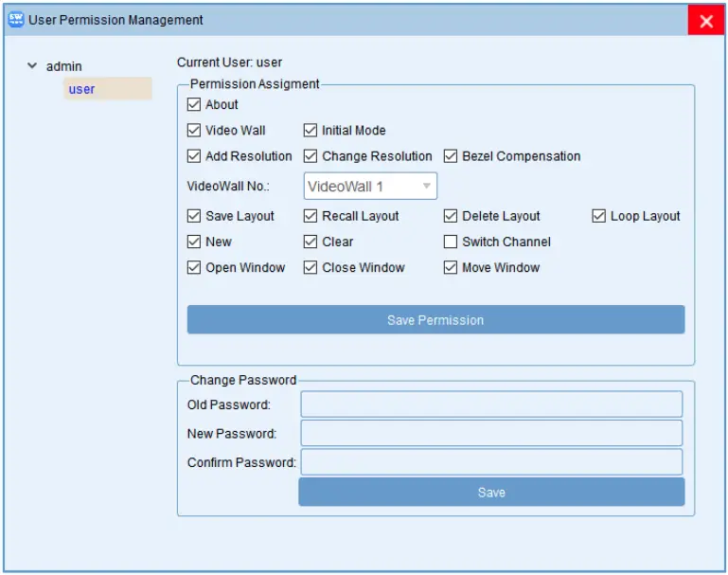Enable the Switch Channel permission

[451, 242]
